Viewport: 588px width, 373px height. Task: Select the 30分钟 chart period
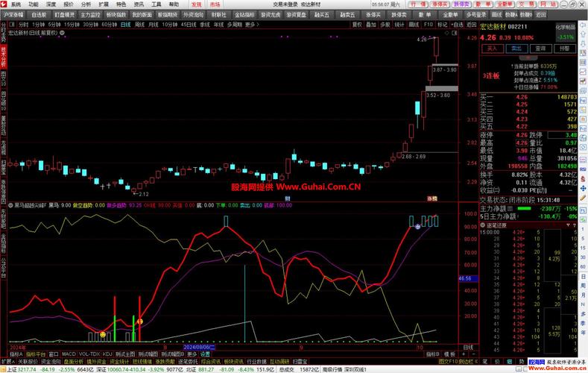coord(90,25)
